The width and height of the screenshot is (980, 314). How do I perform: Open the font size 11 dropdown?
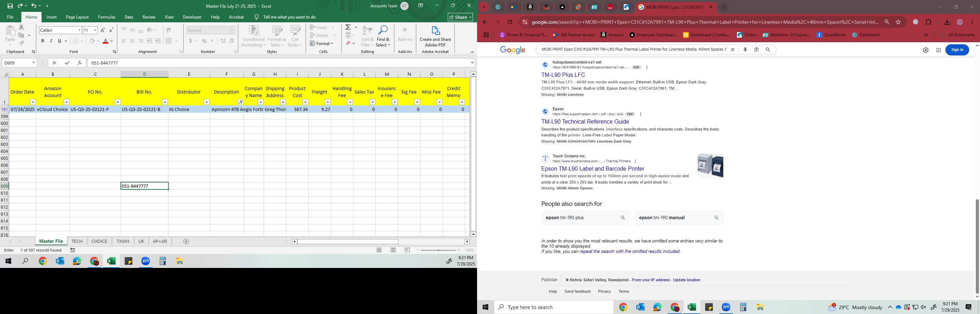95,30
